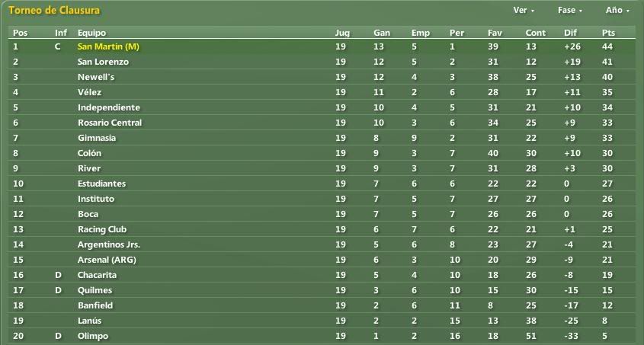644x345 pixels.
Task: Open the Fase dropdown menu
Action: click(x=570, y=10)
